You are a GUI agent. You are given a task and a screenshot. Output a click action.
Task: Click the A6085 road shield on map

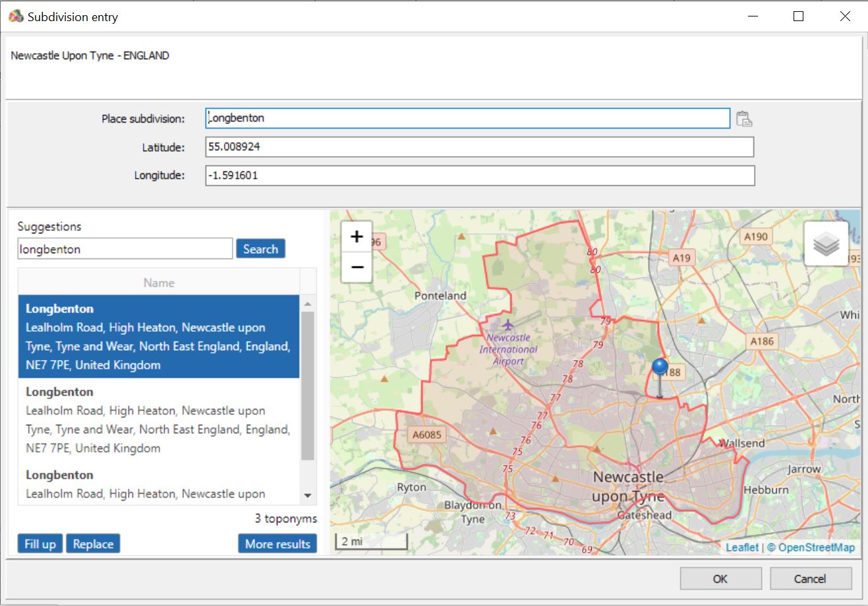click(x=427, y=435)
